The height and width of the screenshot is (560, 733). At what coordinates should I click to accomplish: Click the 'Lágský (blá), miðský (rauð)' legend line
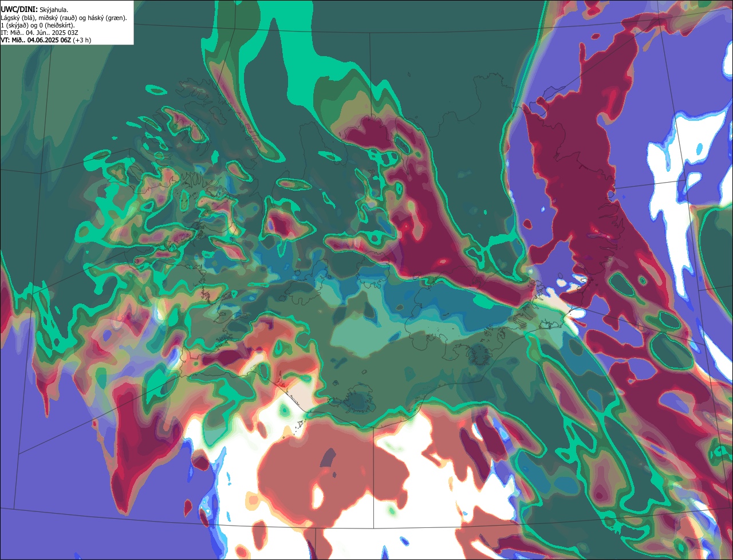pyautogui.click(x=64, y=18)
